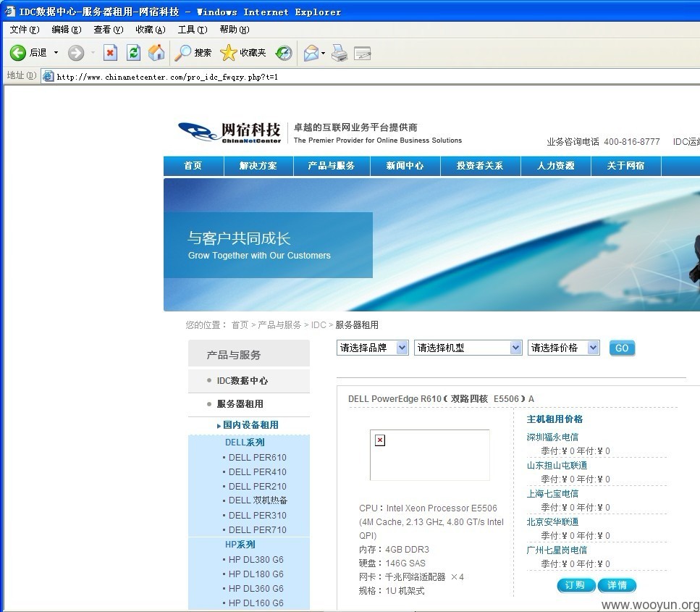
Task: Open 解决方案 navigation tab
Action: (258, 166)
